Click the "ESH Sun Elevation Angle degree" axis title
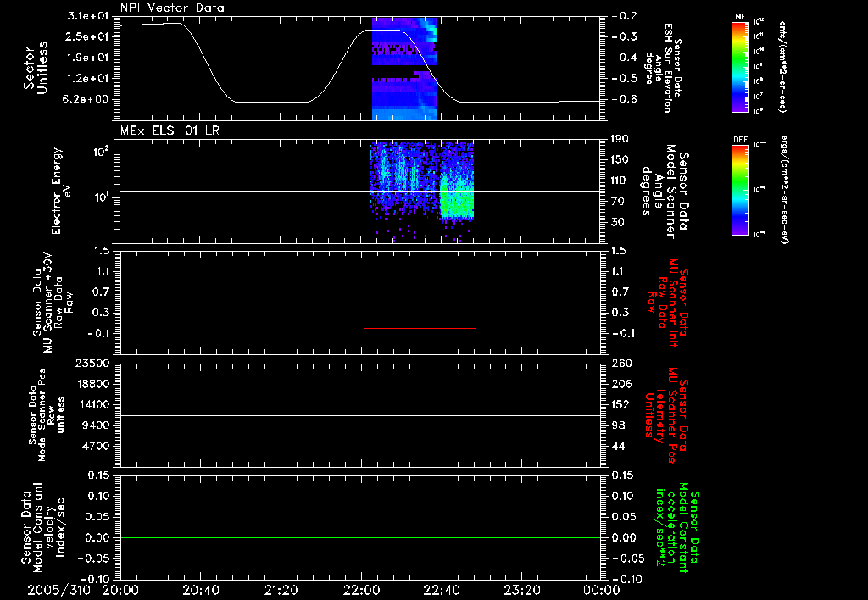Screen dimensions: 868x600 664,68
